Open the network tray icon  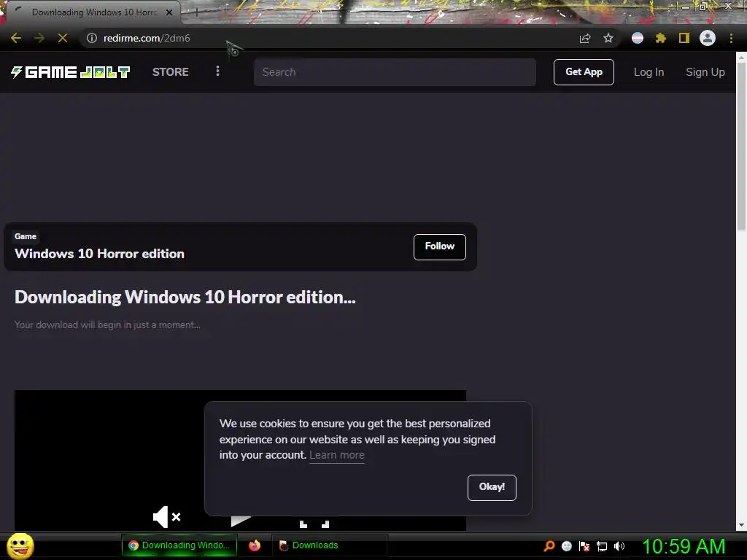coord(602,547)
